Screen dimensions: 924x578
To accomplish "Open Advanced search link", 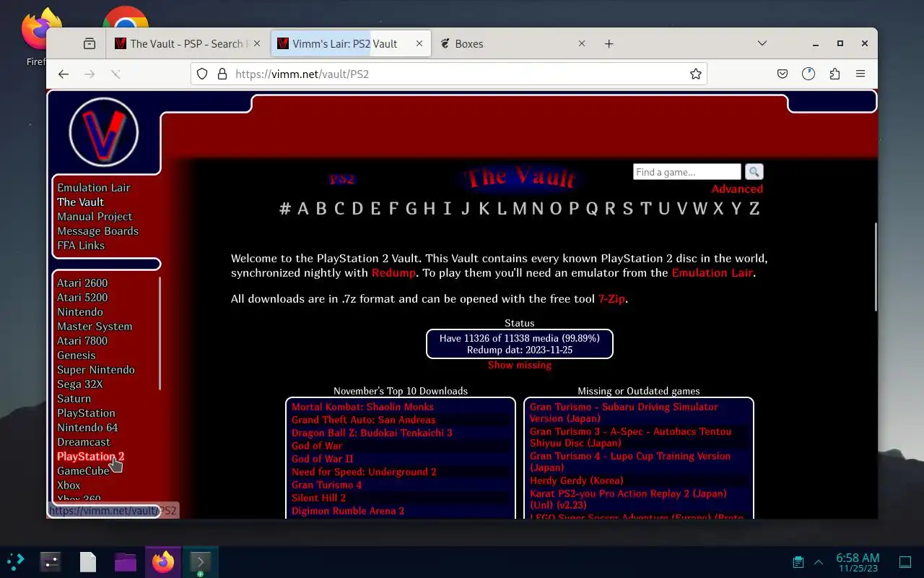I will click(x=737, y=189).
